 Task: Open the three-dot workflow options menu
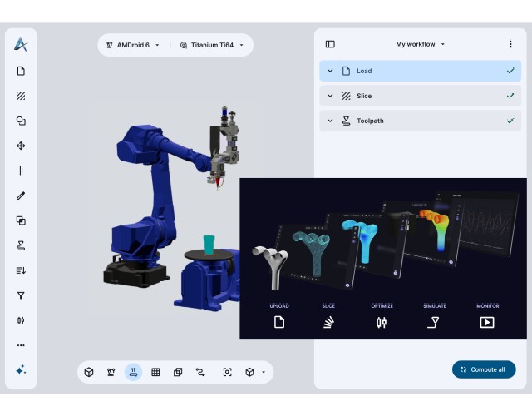[x=510, y=44]
